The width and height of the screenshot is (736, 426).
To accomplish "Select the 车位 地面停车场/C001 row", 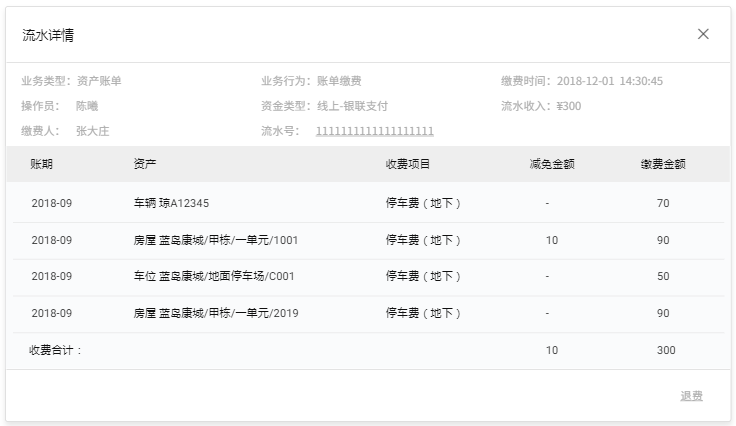I will pos(213,276).
